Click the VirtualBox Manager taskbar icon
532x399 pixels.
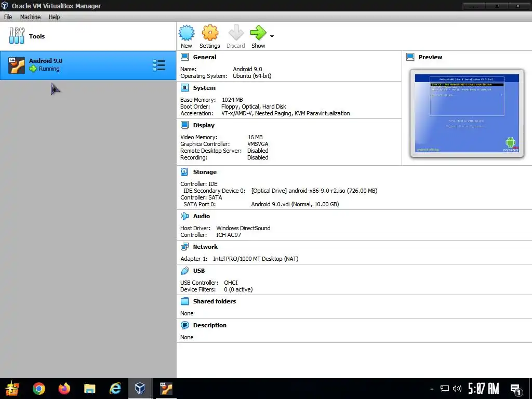coord(140,389)
